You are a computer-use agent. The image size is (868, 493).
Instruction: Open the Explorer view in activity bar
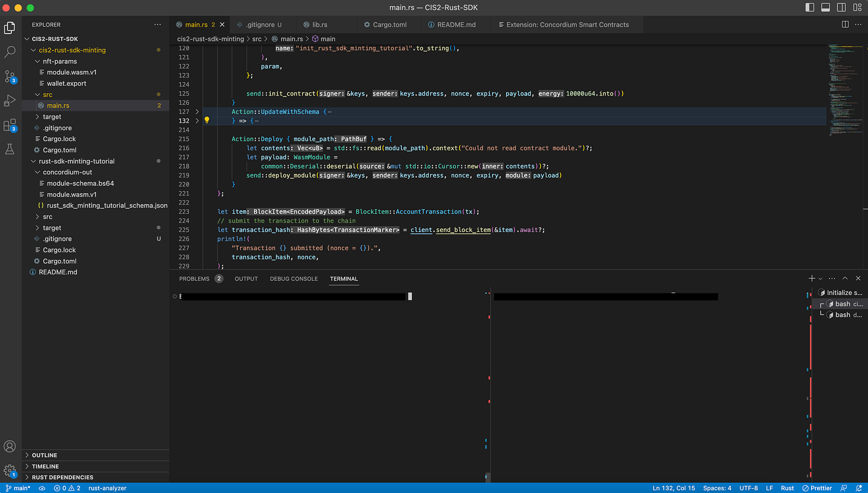[x=10, y=28]
